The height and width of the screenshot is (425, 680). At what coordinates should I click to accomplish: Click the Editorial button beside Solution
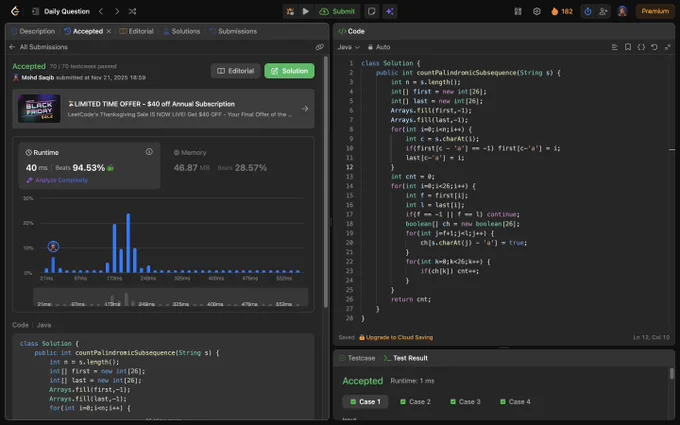pyautogui.click(x=235, y=71)
